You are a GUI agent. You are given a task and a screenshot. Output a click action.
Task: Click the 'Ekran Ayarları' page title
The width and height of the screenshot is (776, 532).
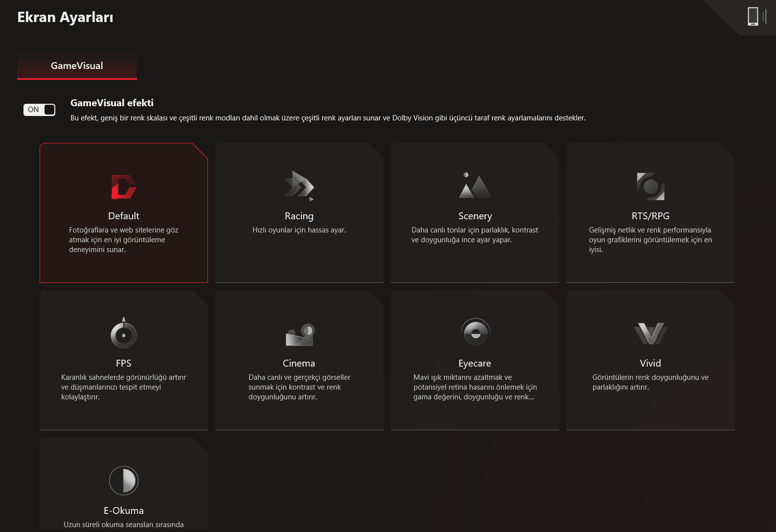click(x=65, y=17)
